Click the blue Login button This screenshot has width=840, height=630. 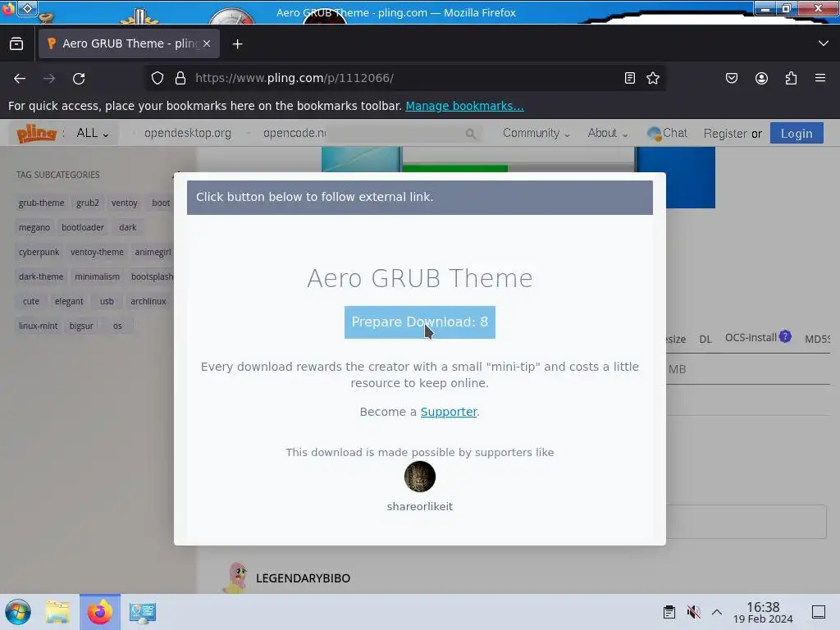pyautogui.click(x=797, y=134)
